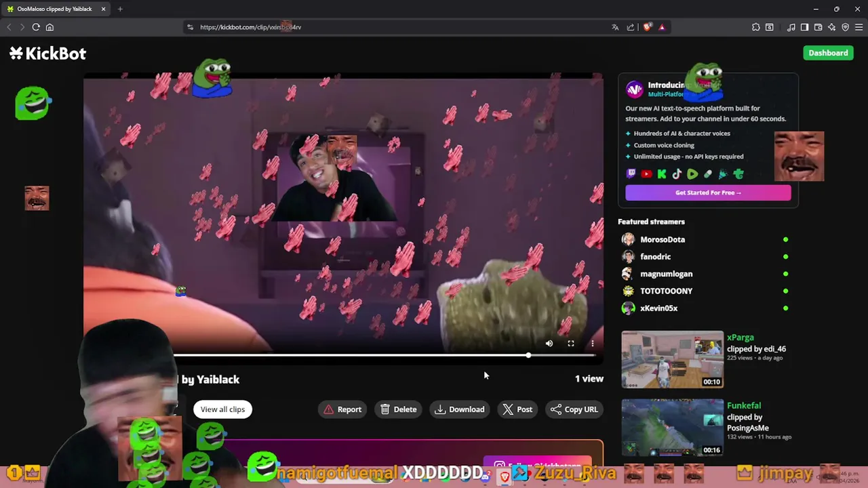Click the xParga streamer name link
868x488 pixels.
[741, 338]
